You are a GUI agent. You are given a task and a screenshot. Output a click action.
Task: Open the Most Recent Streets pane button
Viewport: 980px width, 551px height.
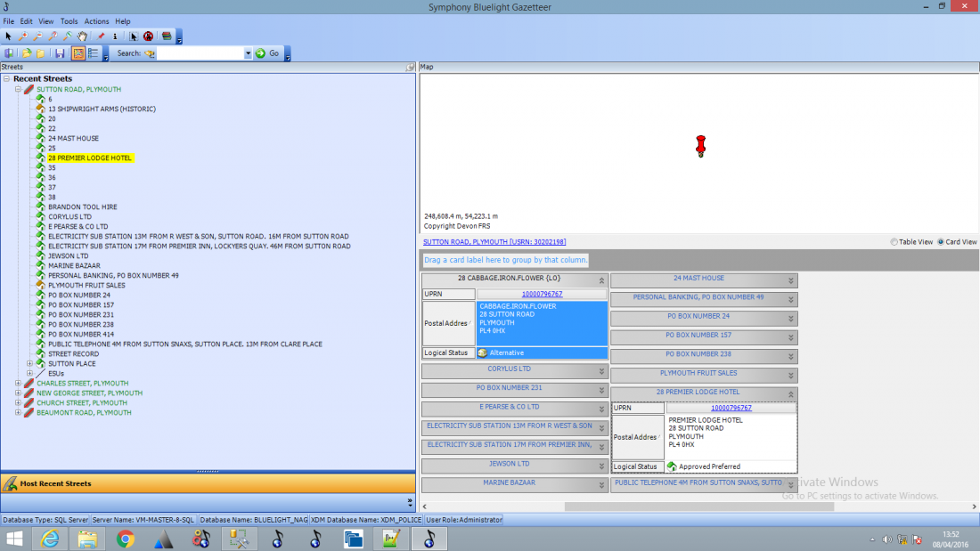208,483
